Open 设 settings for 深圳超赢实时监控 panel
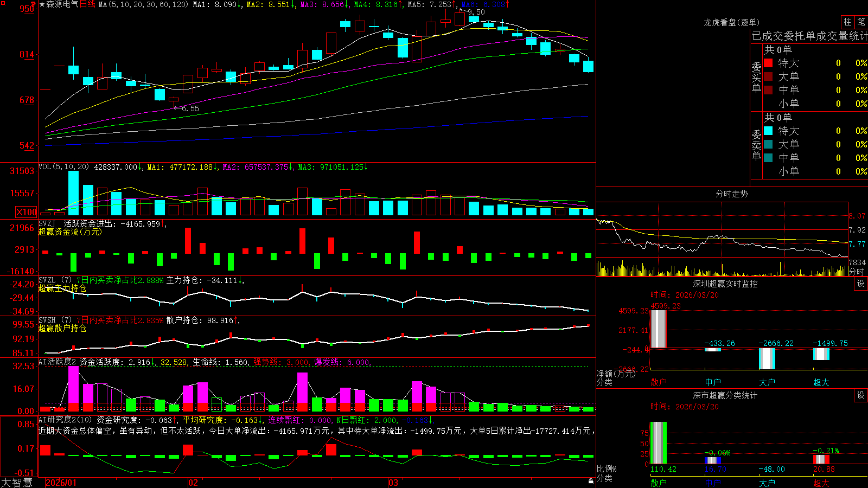 pyautogui.click(x=861, y=284)
